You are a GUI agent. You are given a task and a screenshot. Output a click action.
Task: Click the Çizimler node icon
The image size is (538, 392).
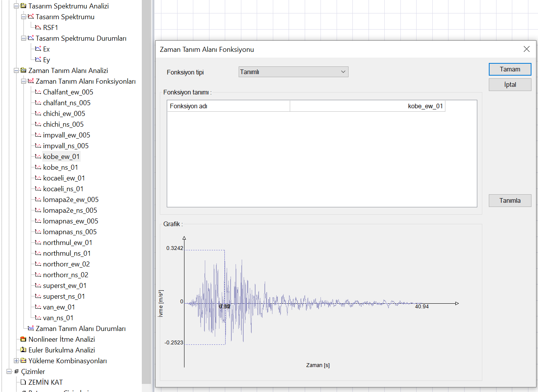16,372
